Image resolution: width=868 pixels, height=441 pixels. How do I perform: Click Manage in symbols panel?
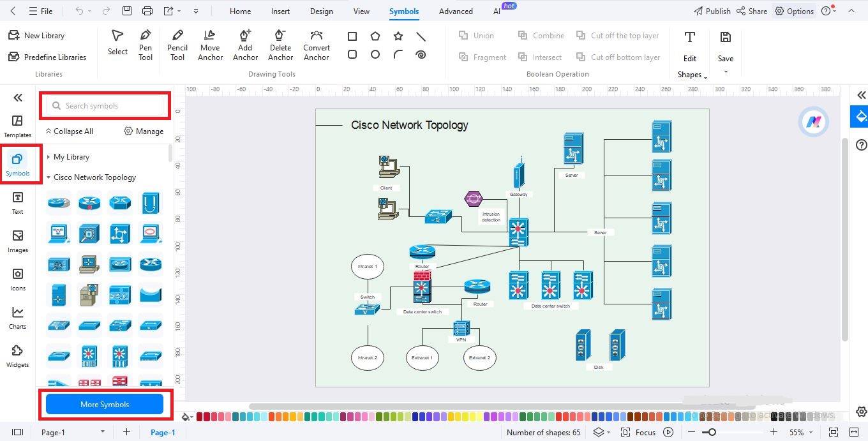pos(144,131)
